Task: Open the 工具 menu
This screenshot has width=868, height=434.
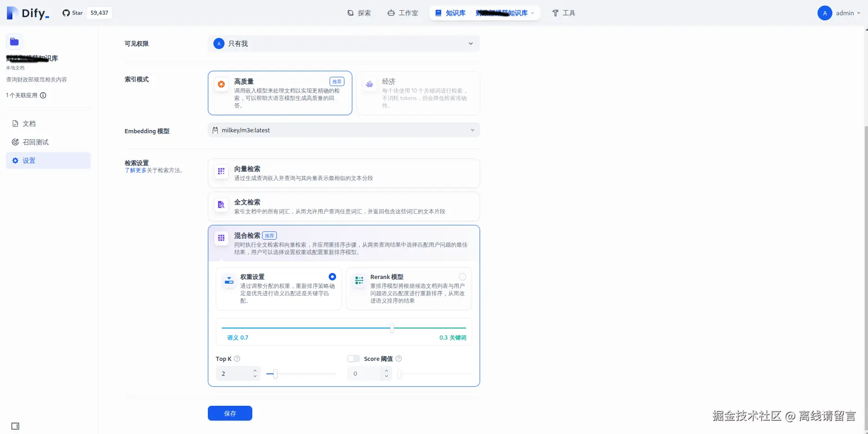Action: 564,13
